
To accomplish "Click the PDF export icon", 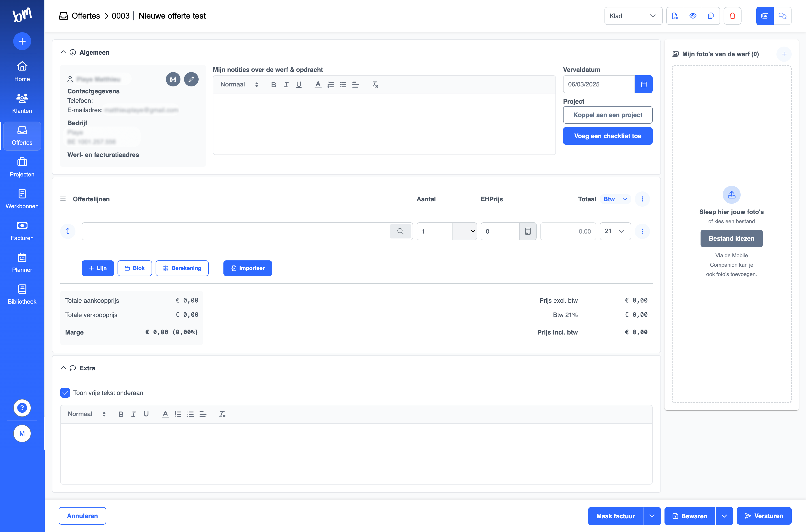I will click(x=675, y=16).
